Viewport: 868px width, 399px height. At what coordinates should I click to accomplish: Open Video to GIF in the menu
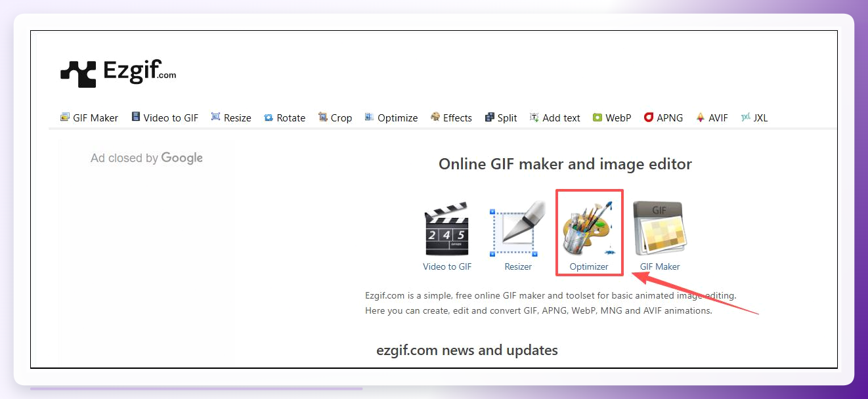click(x=171, y=118)
